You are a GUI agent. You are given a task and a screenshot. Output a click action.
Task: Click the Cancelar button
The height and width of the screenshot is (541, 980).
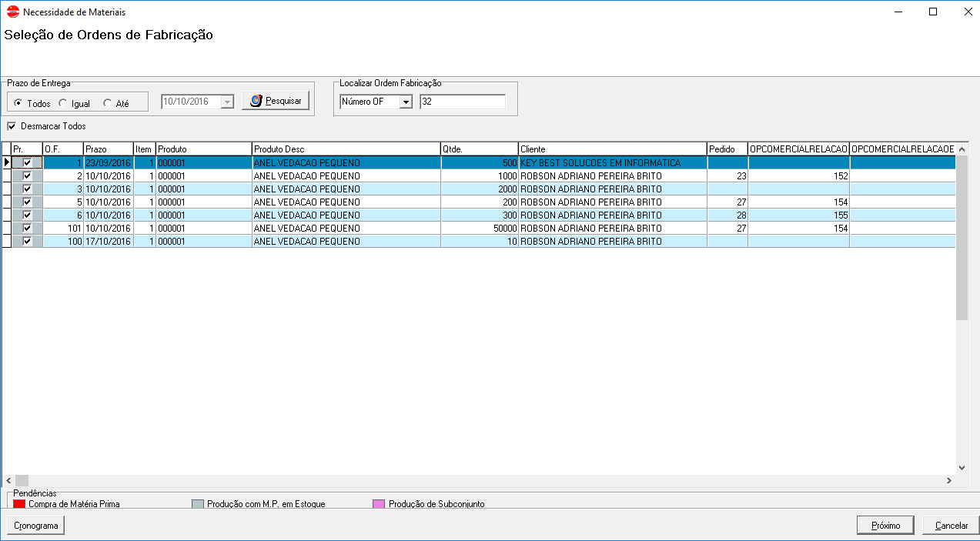(x=951, y=526)
